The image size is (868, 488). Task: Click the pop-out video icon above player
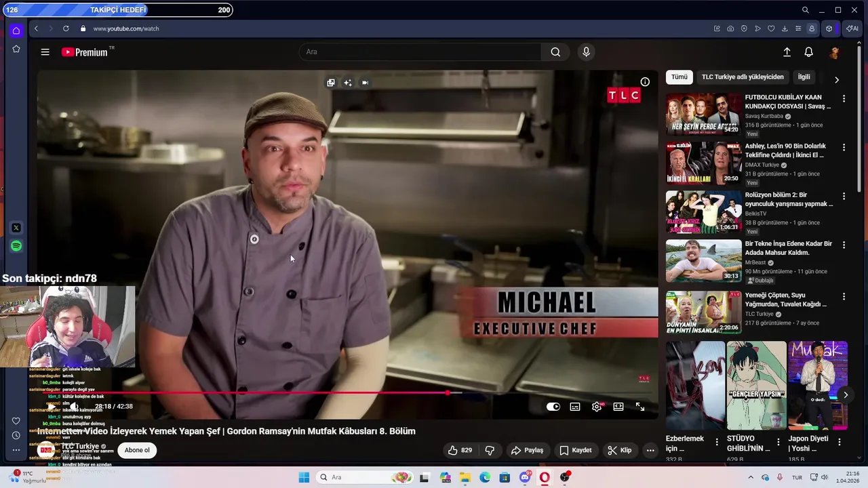pyautogui.click(x=331, y=83)
